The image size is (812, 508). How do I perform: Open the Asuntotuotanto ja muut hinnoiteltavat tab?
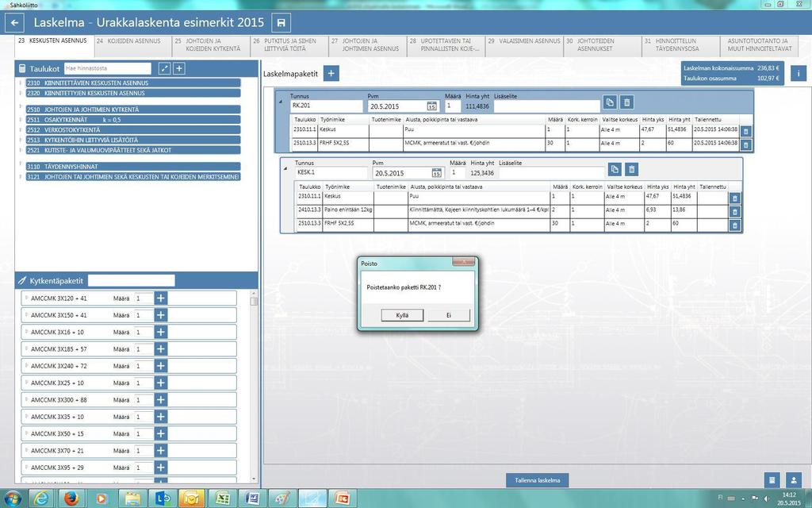click(x=759, y=45)
